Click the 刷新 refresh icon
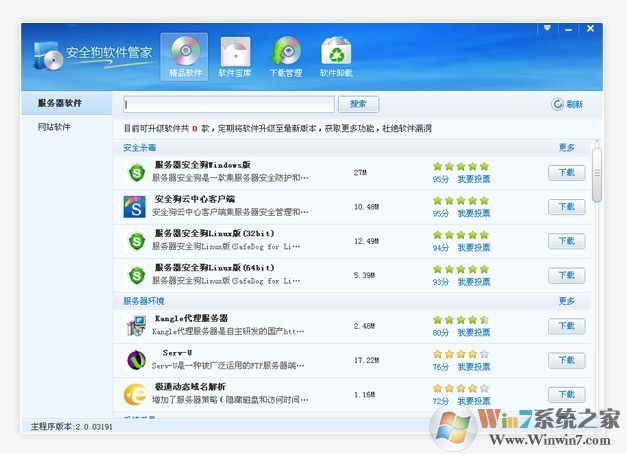 coord(557,104)
